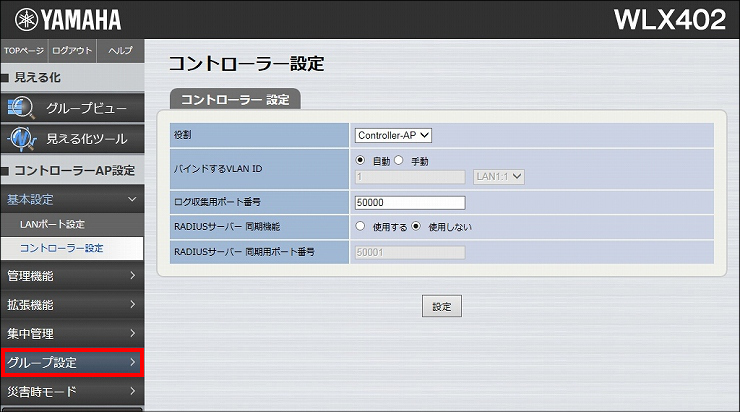The height and width of the screenshot is (412, 740).
Task: Open the 役割 Controller-AP dropdown
Action: pyautogui.click(x=393, y=135)
